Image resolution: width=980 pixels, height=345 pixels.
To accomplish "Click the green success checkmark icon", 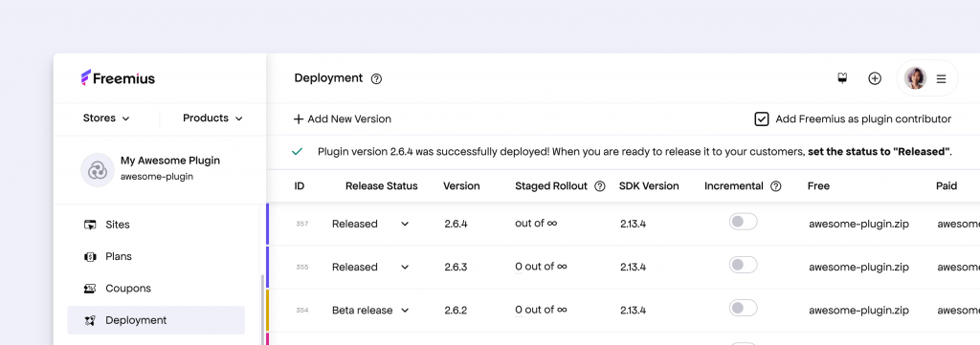I will 298,152.
